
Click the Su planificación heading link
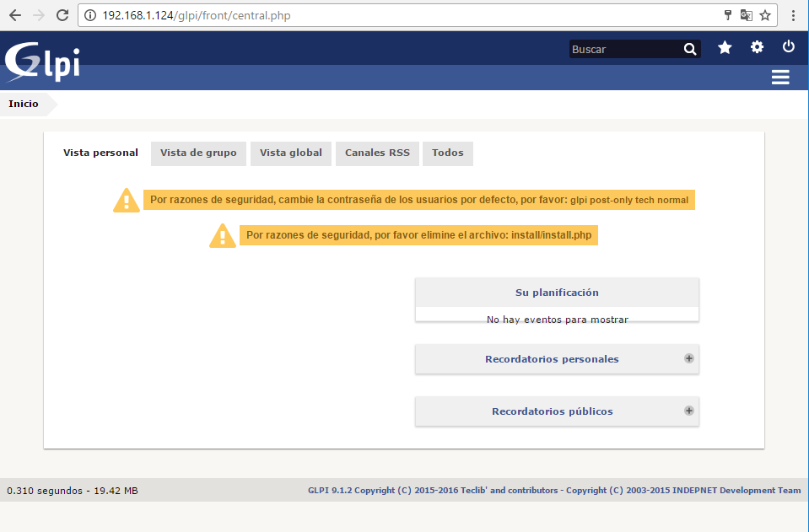tap(557, 293)
